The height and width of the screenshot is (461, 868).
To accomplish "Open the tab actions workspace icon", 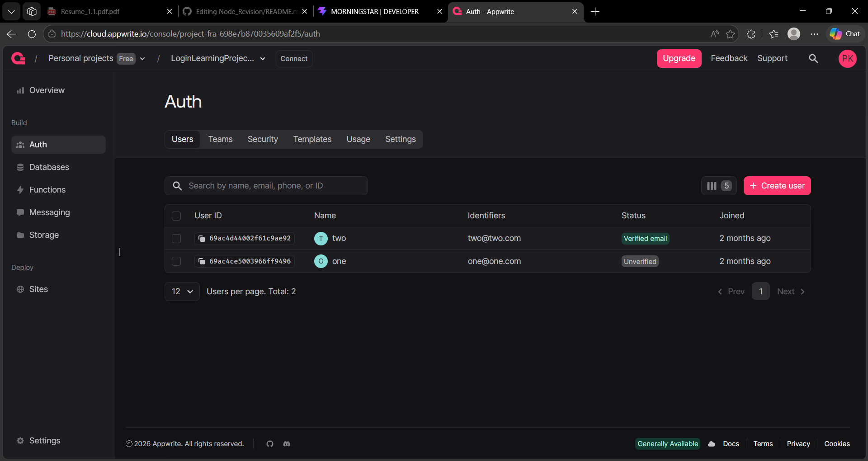I will click(x=32, y=12).
